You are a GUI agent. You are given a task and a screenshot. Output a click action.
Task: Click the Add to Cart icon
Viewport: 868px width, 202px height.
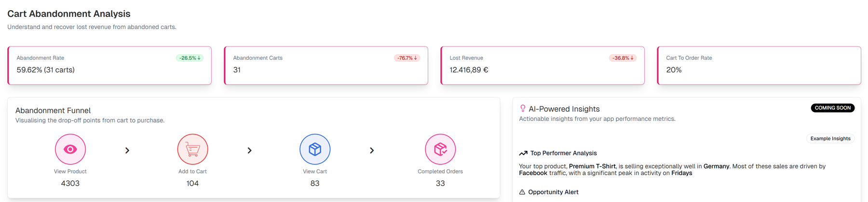pos(192,149)
